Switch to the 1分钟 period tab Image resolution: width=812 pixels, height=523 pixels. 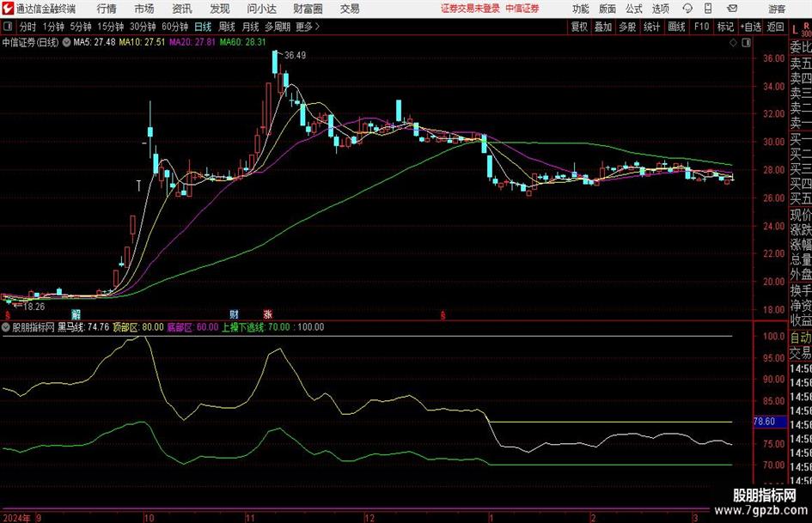(x=53, y=27)
